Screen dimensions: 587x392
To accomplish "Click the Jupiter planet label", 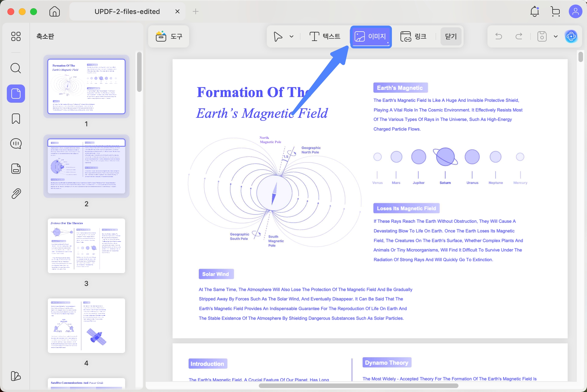I will [419, 183].
